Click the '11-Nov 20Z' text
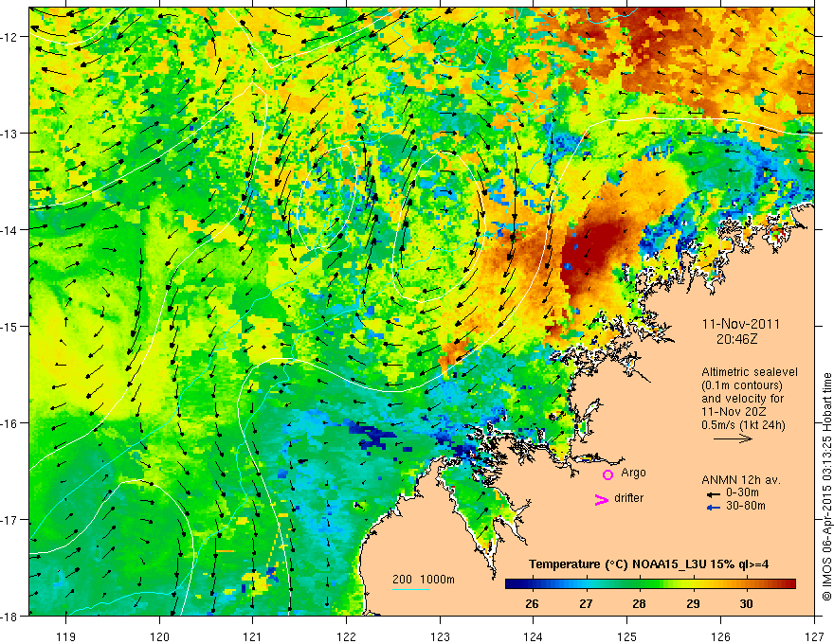The width and height of the screenshot is (834, 644). click(x=734, y=412)
